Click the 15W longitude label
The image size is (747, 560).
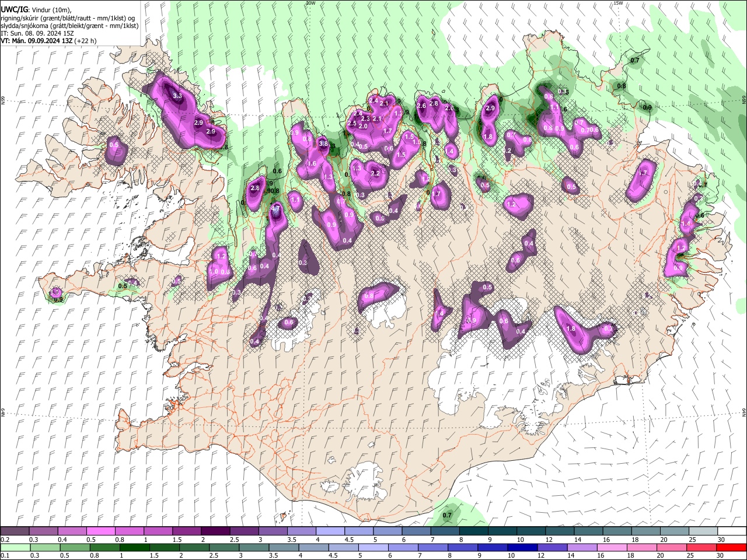pos(618,3)
